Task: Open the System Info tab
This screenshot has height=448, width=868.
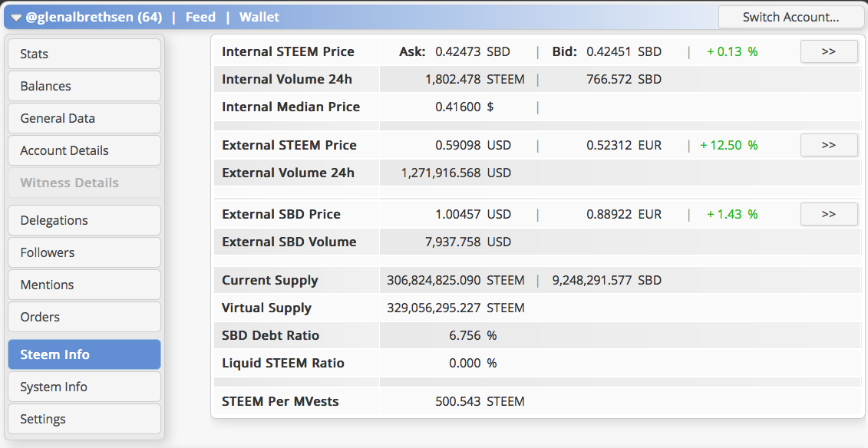Action: [x=84, y=387]
